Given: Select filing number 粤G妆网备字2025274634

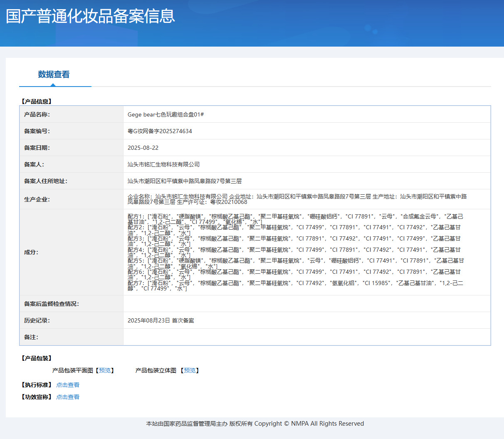Looking at the screenshot, I should (160, 131).
